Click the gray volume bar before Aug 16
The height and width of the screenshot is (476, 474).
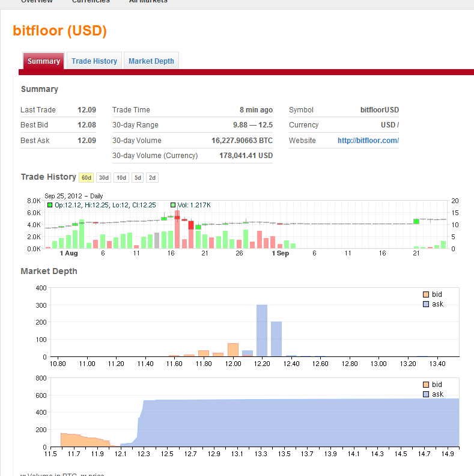click(157, 240)
